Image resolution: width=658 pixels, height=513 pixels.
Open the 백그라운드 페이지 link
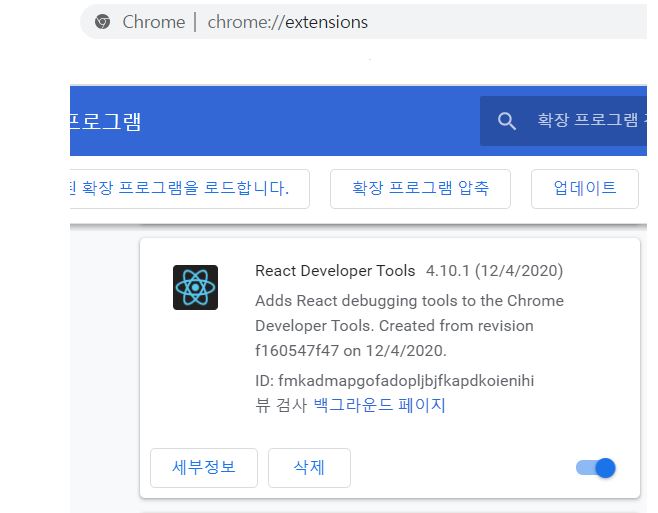[379, 405]
